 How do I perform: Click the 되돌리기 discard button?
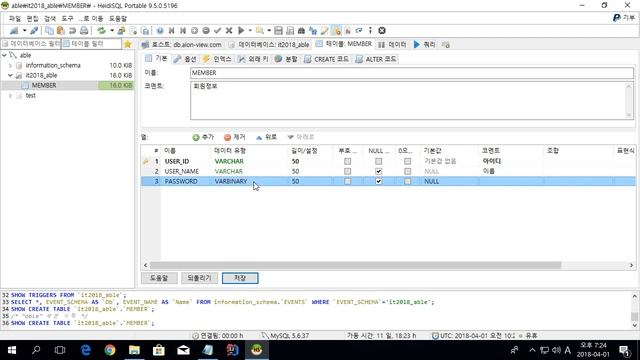coord(199,278)
